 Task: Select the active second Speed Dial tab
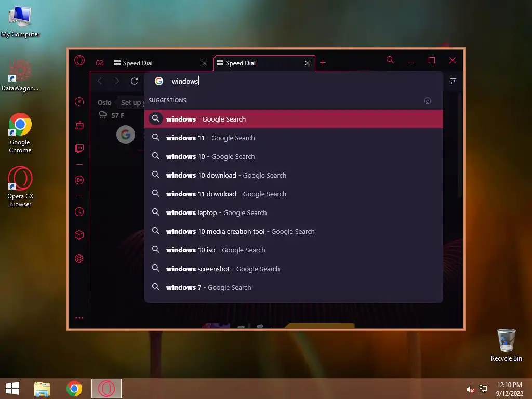click(264, 63)
